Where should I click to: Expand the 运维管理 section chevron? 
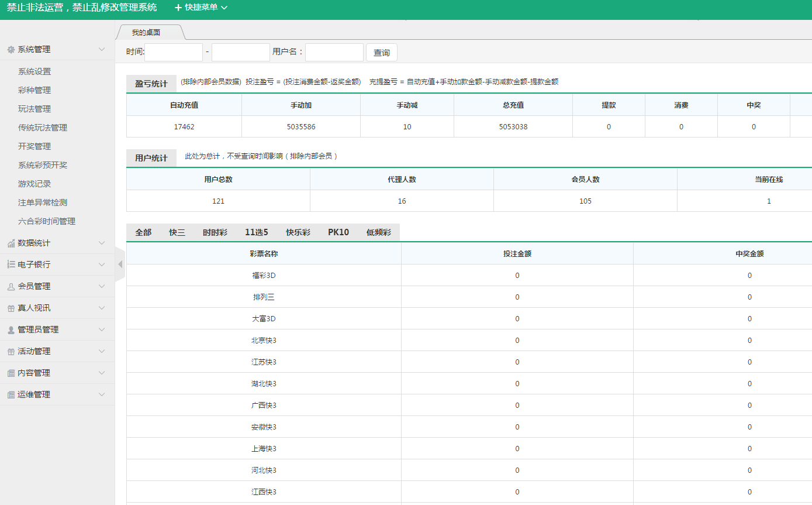102,394
